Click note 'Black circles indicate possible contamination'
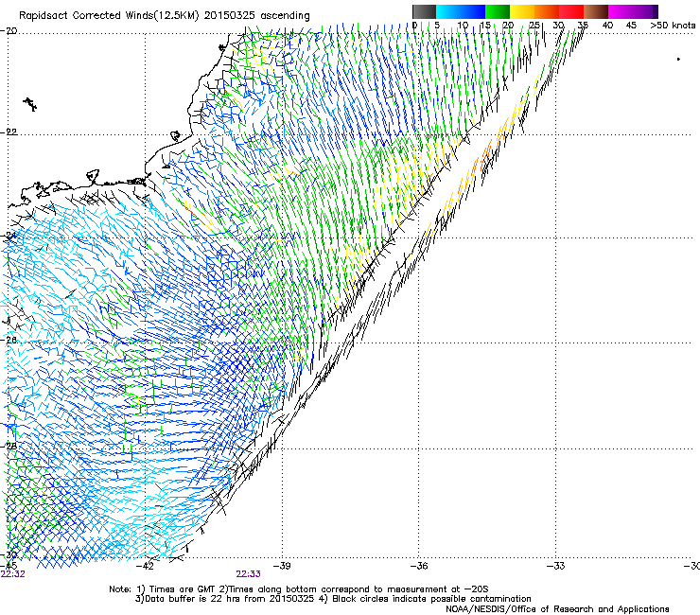The image size is (700, 615). (x=431, y=599)
